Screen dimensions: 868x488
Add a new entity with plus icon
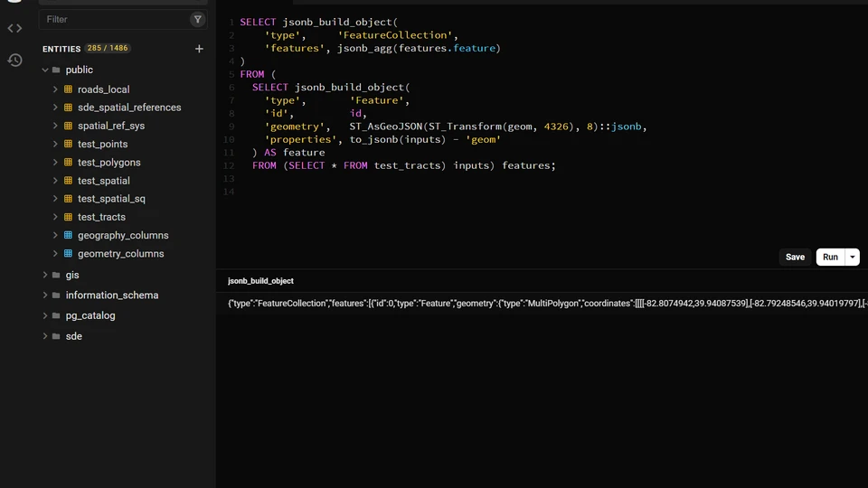tap(199, 49)
